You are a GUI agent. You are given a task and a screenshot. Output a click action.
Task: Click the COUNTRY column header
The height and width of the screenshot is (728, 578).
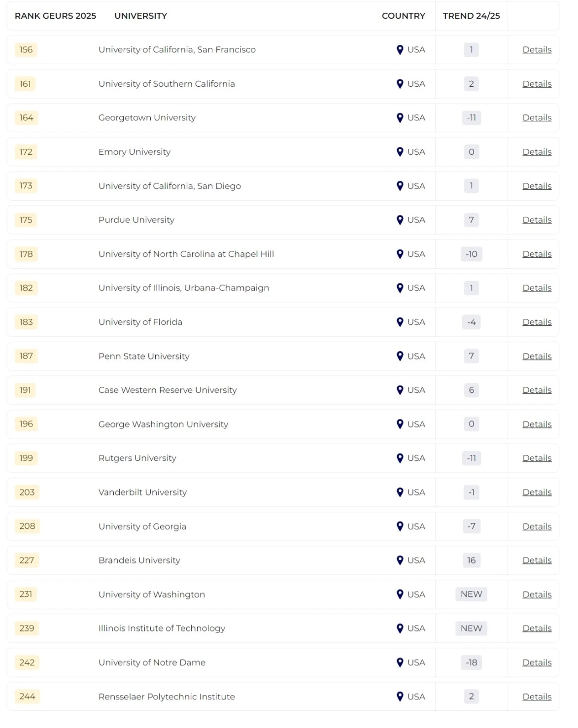403,16
